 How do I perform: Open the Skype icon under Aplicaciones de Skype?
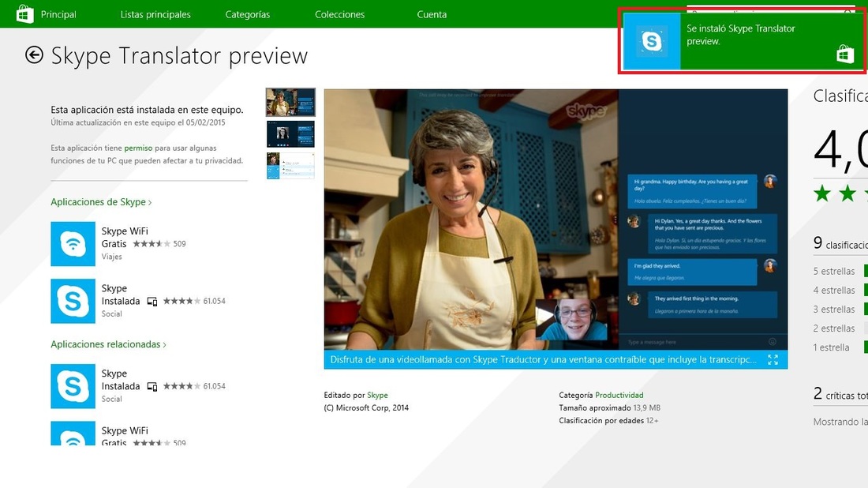coord(73,301)
